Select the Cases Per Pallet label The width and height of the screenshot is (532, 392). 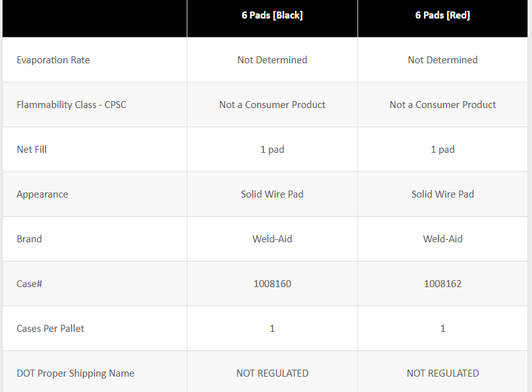pos(51,329)
